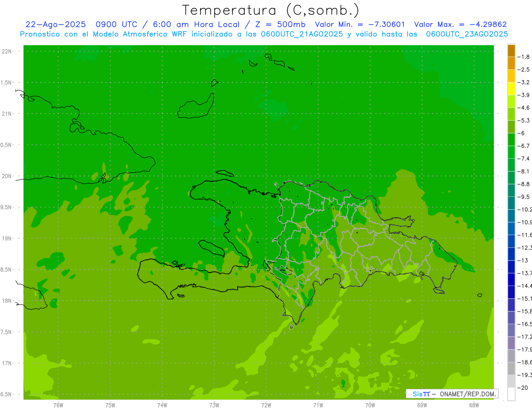Click the "68W" longitude axis label
This screenshot has height=411, width=532.
(x=474, y=405)
